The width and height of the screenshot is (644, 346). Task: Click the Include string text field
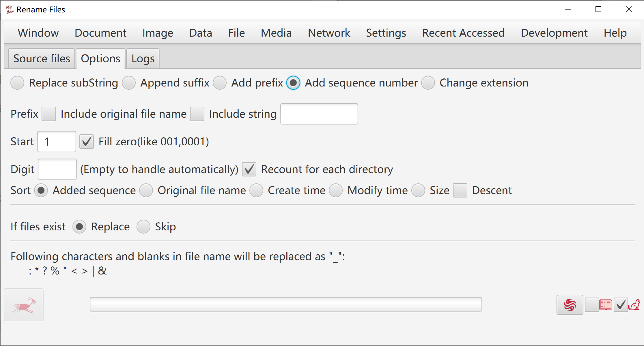point(319,114)
